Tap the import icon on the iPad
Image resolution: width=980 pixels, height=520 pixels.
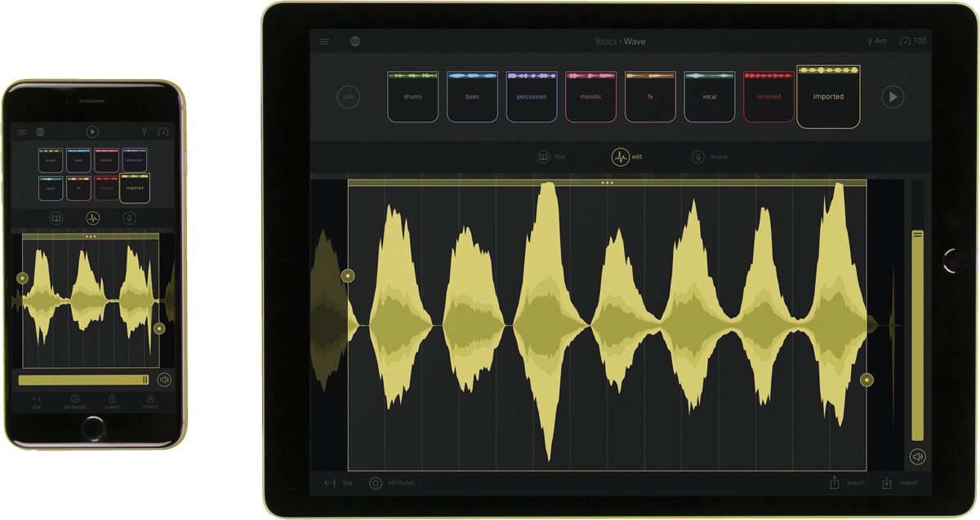click(887, 482)
